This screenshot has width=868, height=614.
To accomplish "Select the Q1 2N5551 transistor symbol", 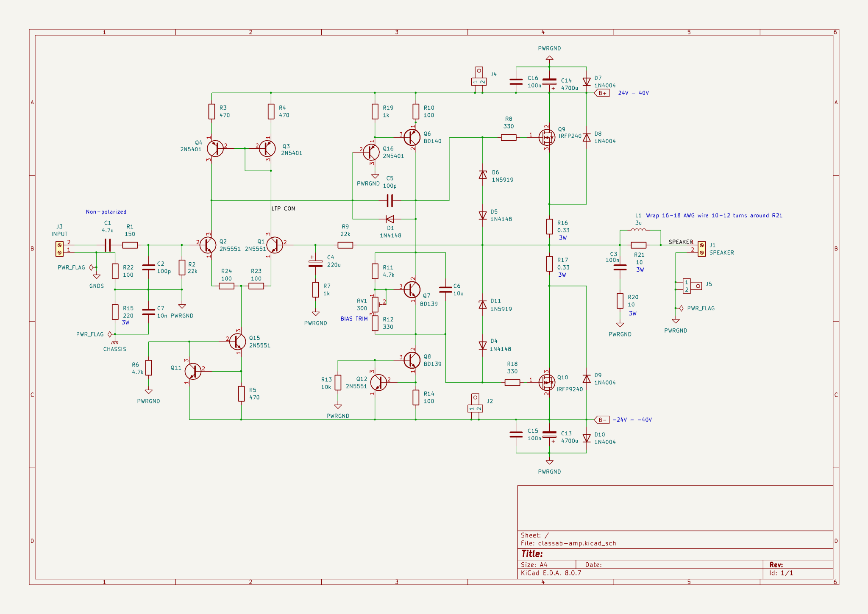I will pos(275,245).
